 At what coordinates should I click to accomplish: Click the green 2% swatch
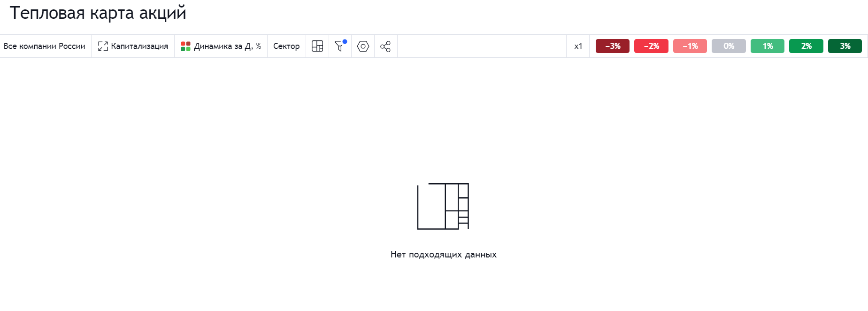pyautogui.click(x=806, y=46)
